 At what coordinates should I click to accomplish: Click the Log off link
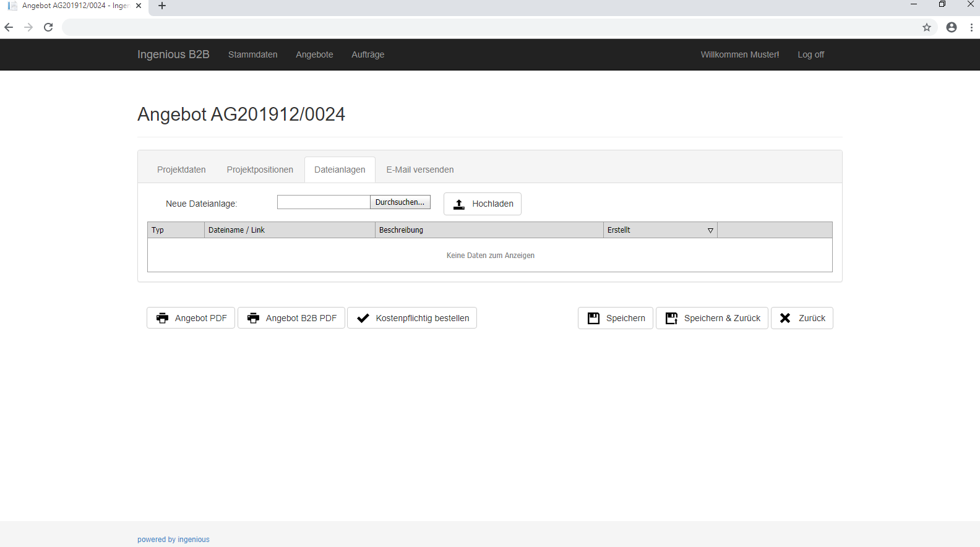coord(810,54)
